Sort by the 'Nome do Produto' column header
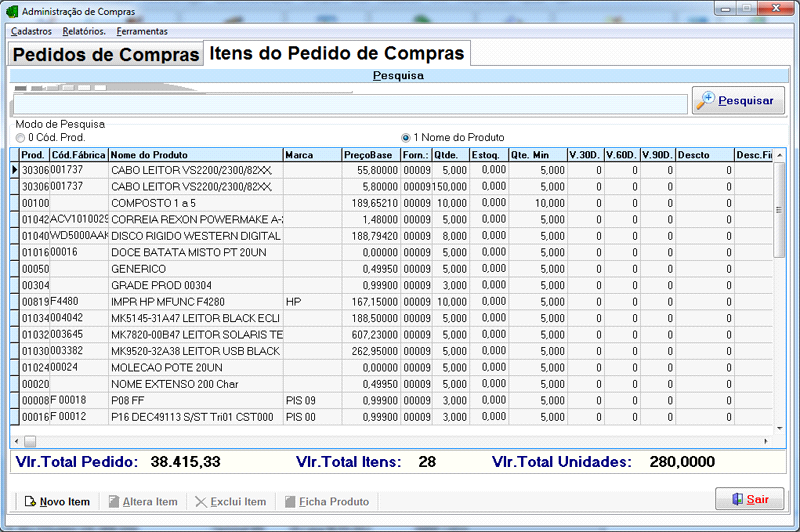Viewport: 800px width, 532px height. (x=195, y=155)
